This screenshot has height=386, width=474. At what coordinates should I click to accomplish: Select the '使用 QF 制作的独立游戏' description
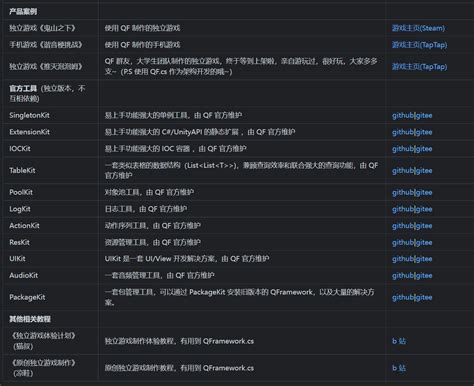pyautogui.click(x=142, y=28)
